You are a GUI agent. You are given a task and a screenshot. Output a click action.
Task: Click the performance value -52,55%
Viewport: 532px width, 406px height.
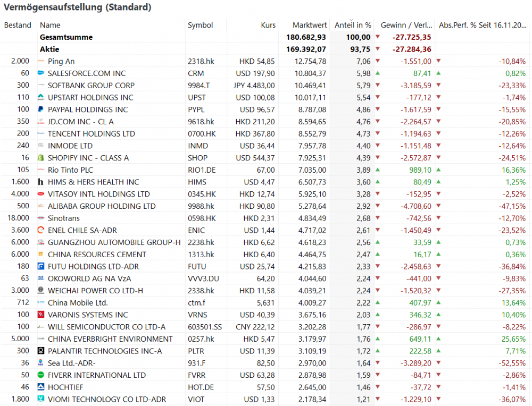point(512,363)
